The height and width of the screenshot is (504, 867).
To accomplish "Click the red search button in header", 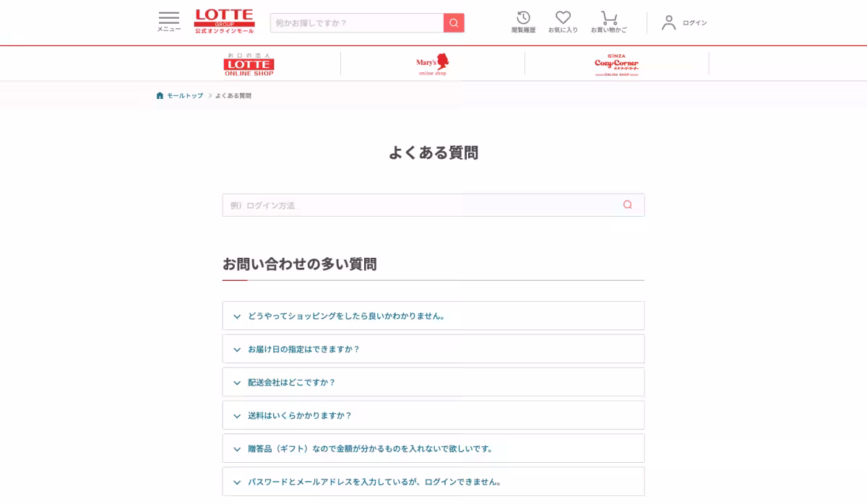I will coord(454,23).
